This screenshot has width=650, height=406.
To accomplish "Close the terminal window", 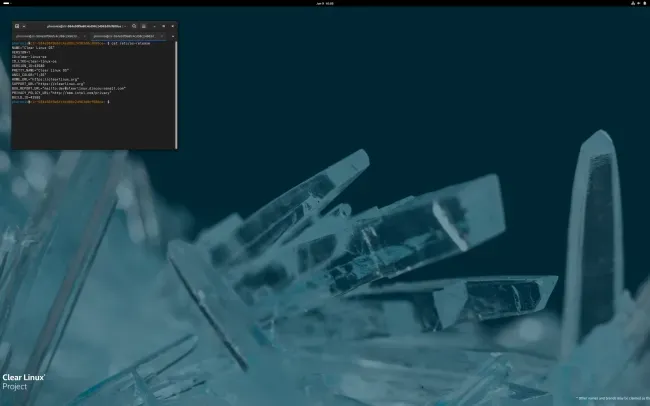I will coord(173,26).
